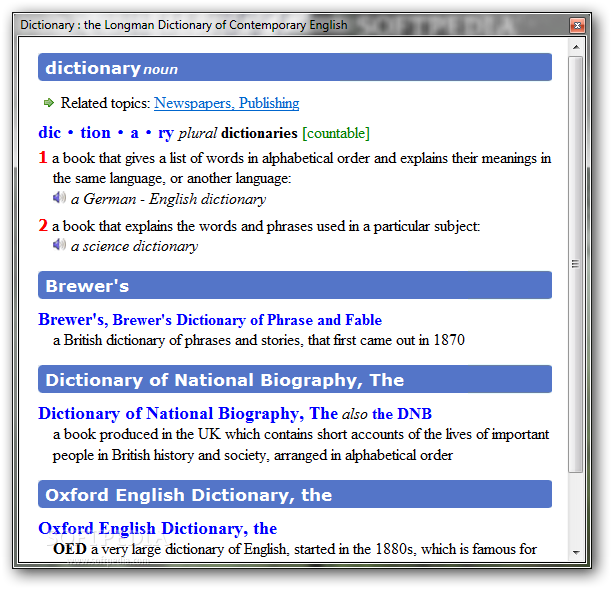
Task: Click the bold 'OED' abbreviation
Action: coord(70,549)
